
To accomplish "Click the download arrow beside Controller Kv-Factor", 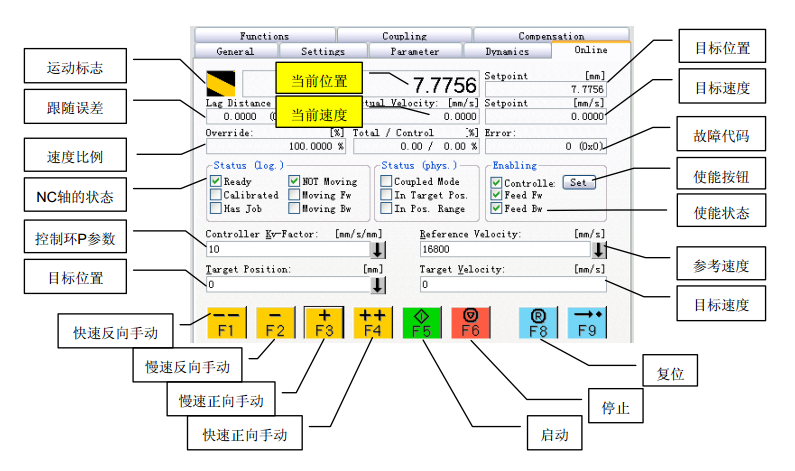I will [x=378, y=249].
